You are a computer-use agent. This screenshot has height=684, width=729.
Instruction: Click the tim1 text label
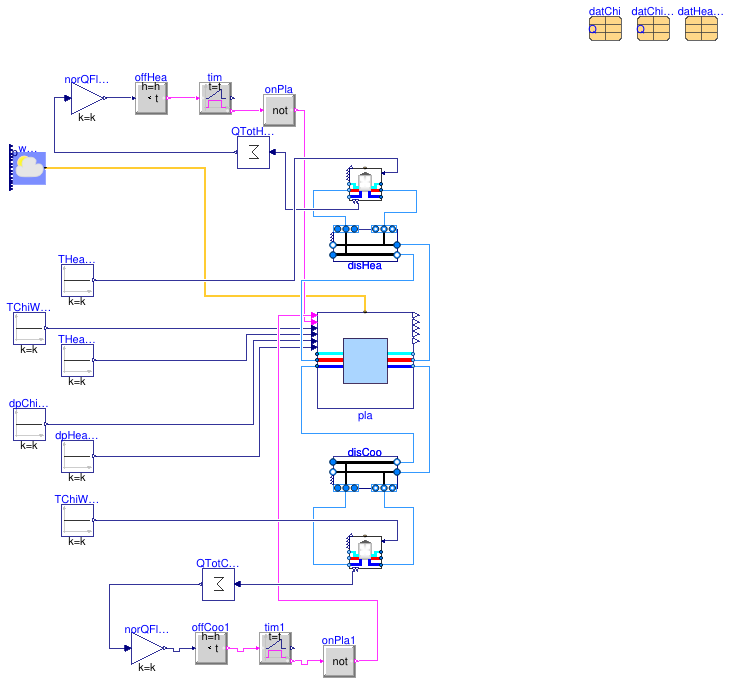coord(274,627)
